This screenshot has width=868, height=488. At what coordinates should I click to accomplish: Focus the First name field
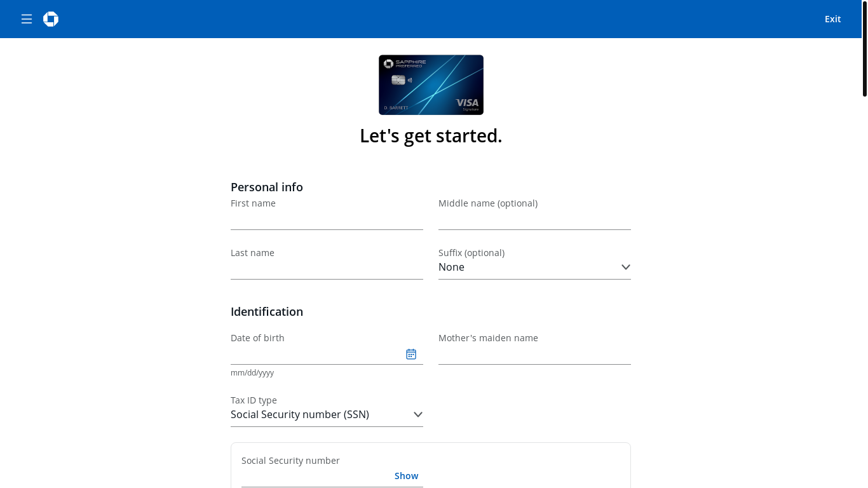(x=327, y=220)
